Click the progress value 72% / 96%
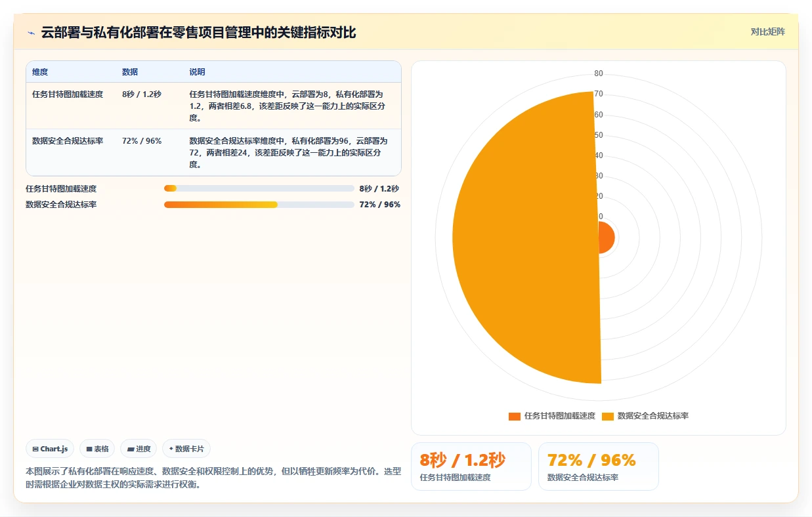The image size is (812, 517). point(379,205)
